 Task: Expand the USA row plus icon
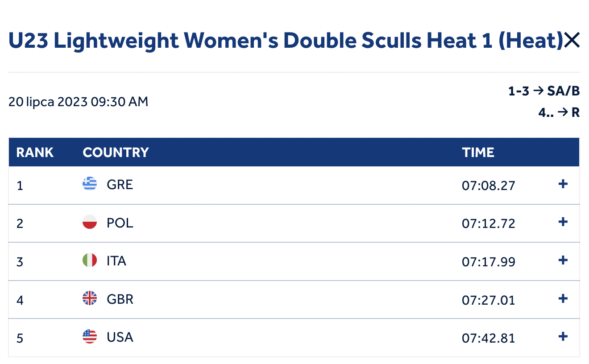click(563, 336)
